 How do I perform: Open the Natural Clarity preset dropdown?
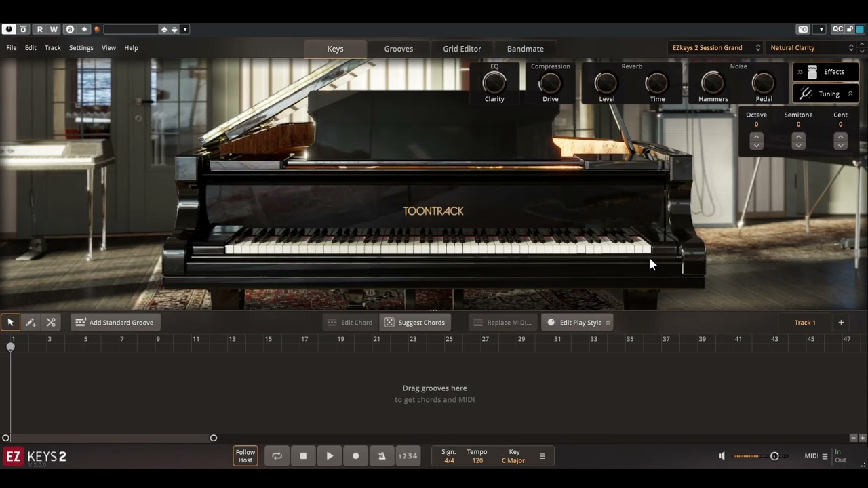pyautogui.click(x=812, y=48)
